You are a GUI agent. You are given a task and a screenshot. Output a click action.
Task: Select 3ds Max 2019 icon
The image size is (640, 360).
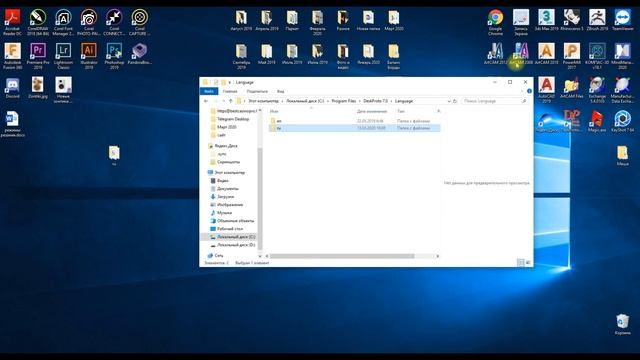(546, 20)
